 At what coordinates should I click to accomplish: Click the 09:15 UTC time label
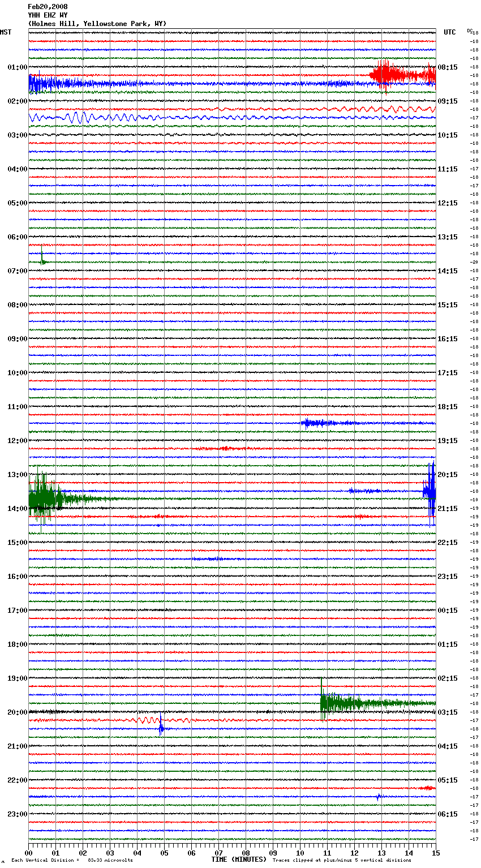(x=448, y=101)
